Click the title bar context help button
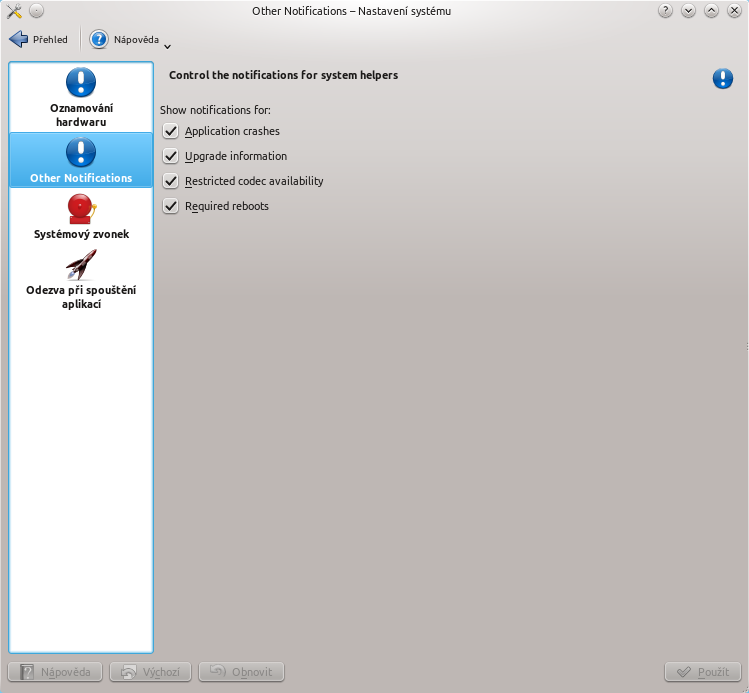Screen dimensions: 749x693 pyautogui.click(x=665, y=11)
